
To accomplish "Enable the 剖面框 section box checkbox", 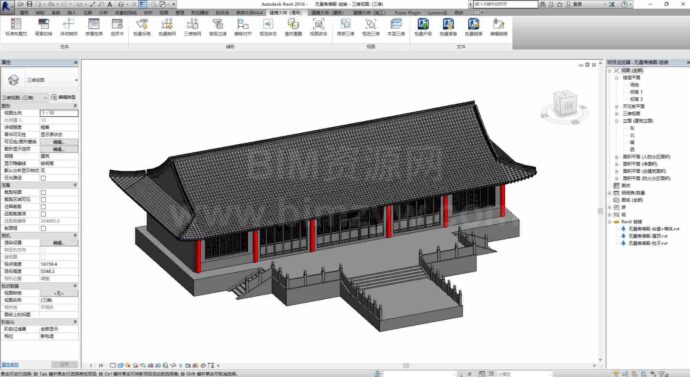I will (43, 228).
